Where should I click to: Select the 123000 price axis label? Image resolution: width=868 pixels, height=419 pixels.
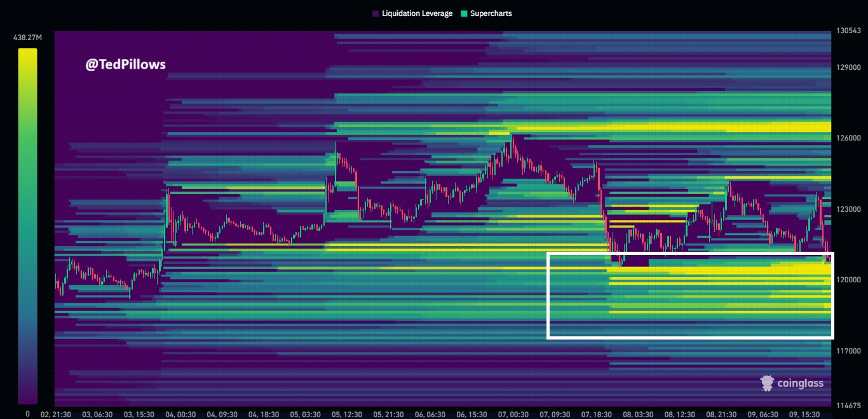[x=848, y=209]
